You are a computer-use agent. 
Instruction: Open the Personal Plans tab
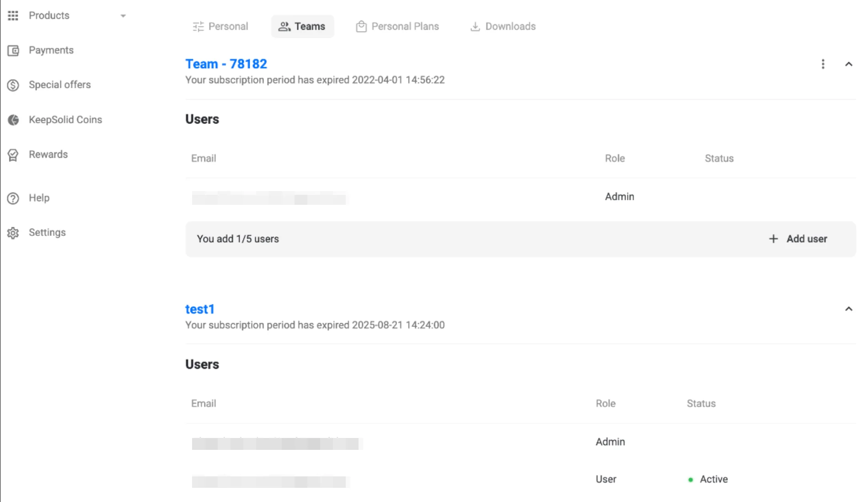tap(397, 27)
